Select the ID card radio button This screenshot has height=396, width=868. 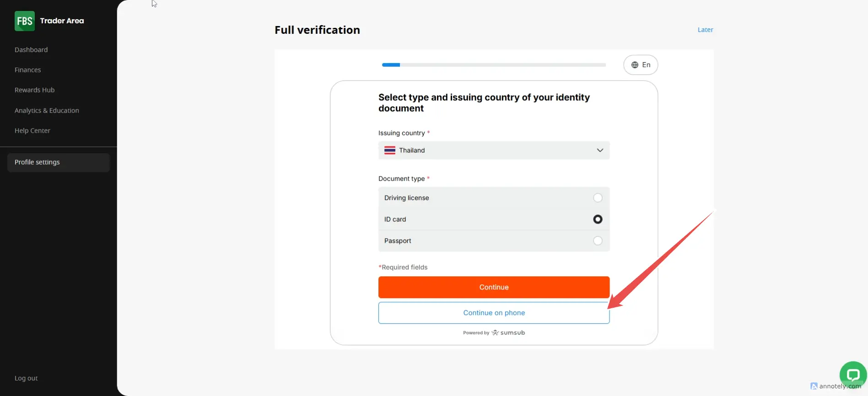coord(598,219)
